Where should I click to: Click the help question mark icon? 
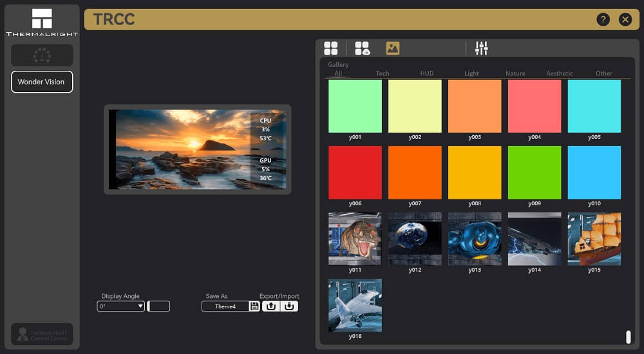(x=603, y=19)
